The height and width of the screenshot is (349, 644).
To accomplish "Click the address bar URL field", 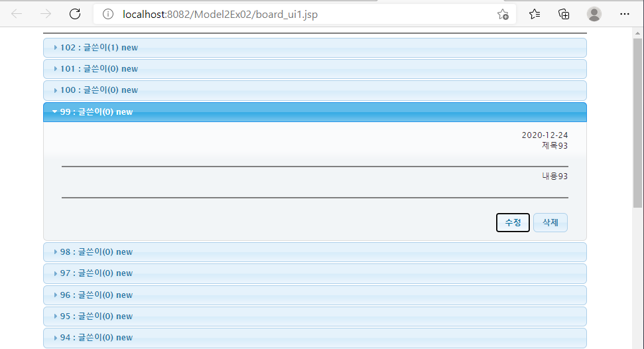I will (x=304, y=15).
